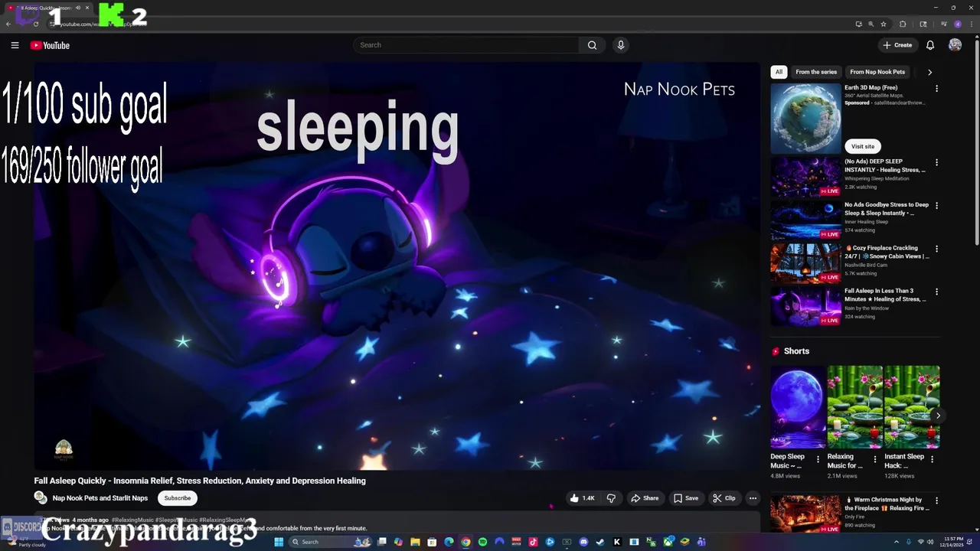This screenshot has height=551, width=980.
Task: Open the Chrome extensions puzzle icon
Action: [x=903, y=24]
